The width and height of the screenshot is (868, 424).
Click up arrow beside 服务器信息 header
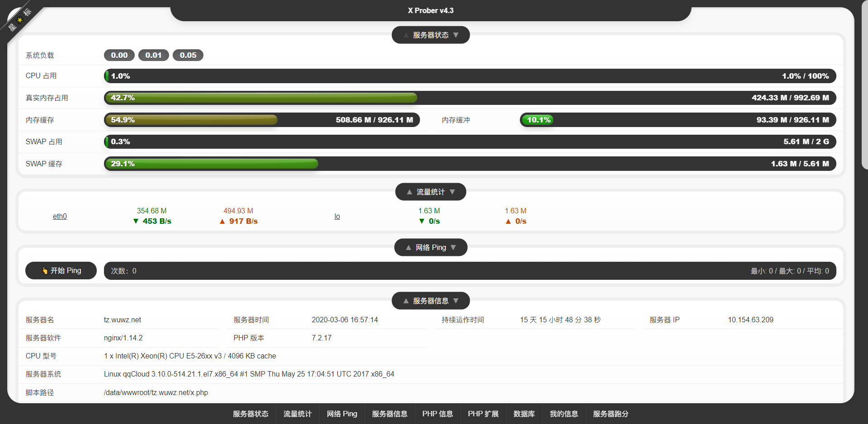click(406, 301)
